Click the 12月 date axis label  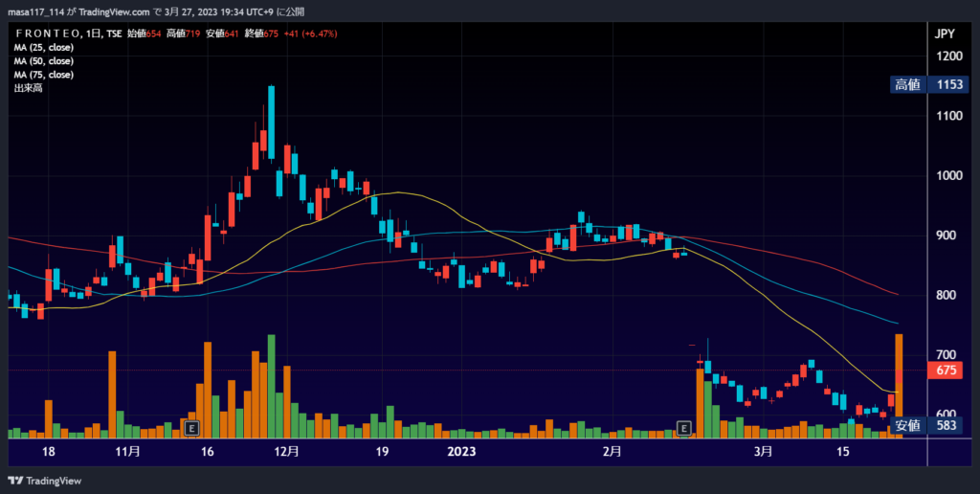coord(287,452)
